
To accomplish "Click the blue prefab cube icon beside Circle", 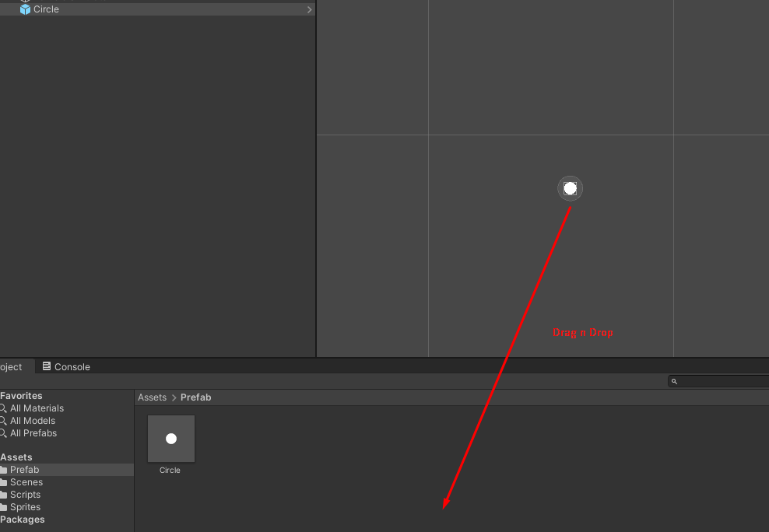I will 25,9.
